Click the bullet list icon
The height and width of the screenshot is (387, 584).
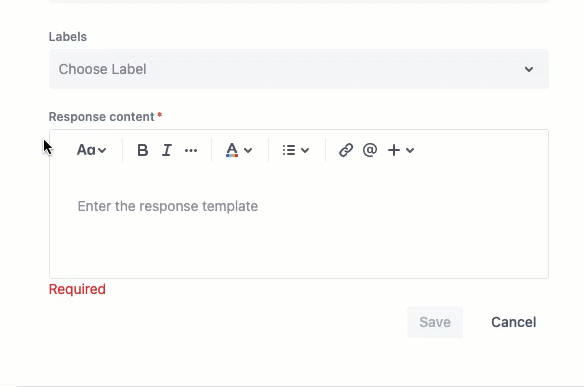tap(289, 150)
